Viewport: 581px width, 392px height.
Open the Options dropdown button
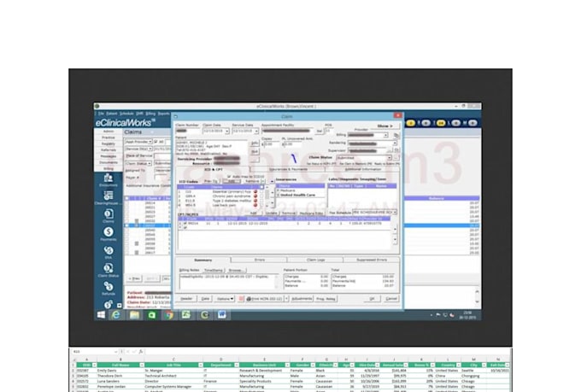tap(225, 299)
